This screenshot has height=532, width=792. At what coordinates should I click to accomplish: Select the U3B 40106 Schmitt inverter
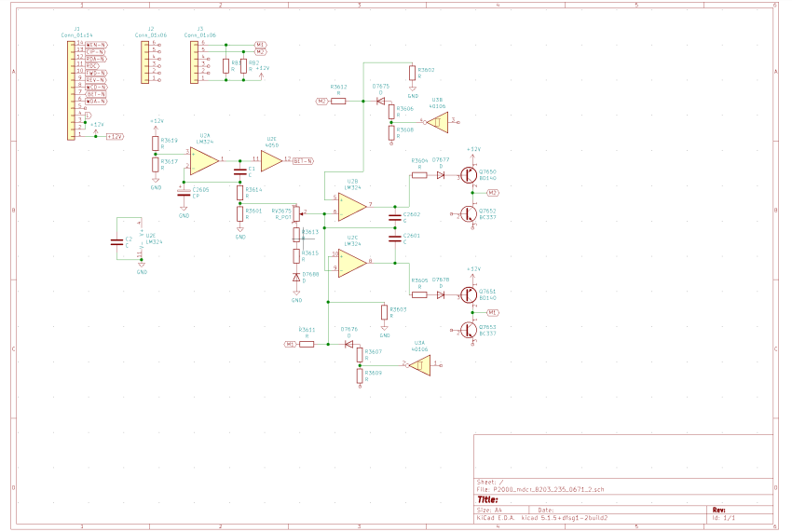click(x=437, y=120)
